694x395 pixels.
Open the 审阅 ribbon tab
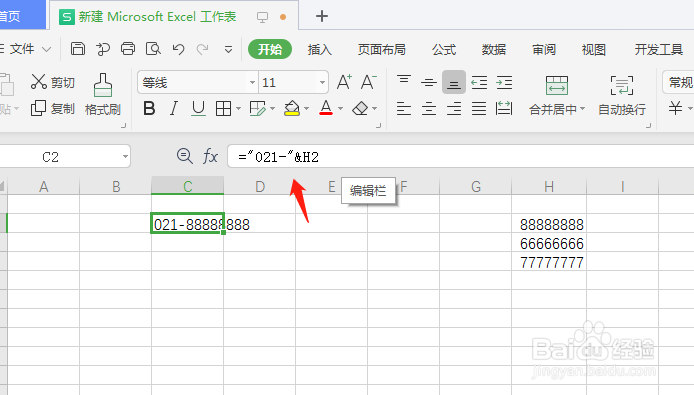coord(544,49)
